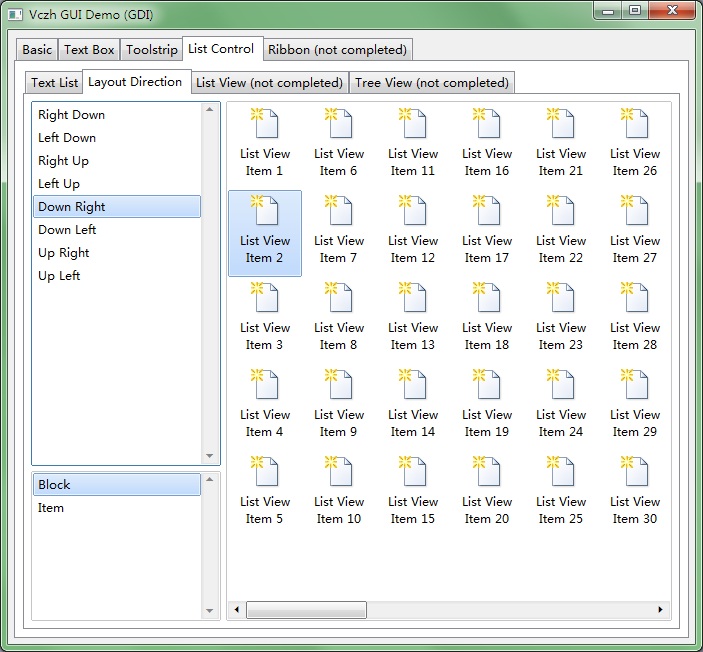Select the List View Item 29 icon
Screen dimensions: 703x652
click(x=634, y=384)
